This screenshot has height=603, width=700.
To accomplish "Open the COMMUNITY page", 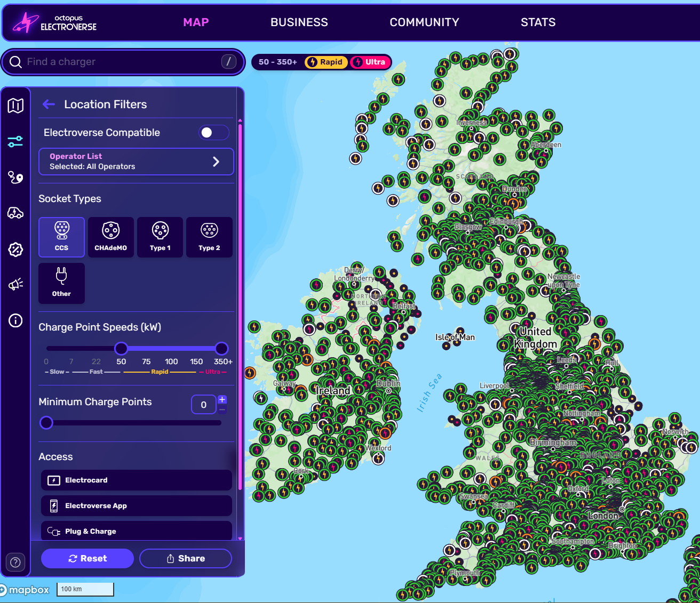I will click(x=424, y=22).
